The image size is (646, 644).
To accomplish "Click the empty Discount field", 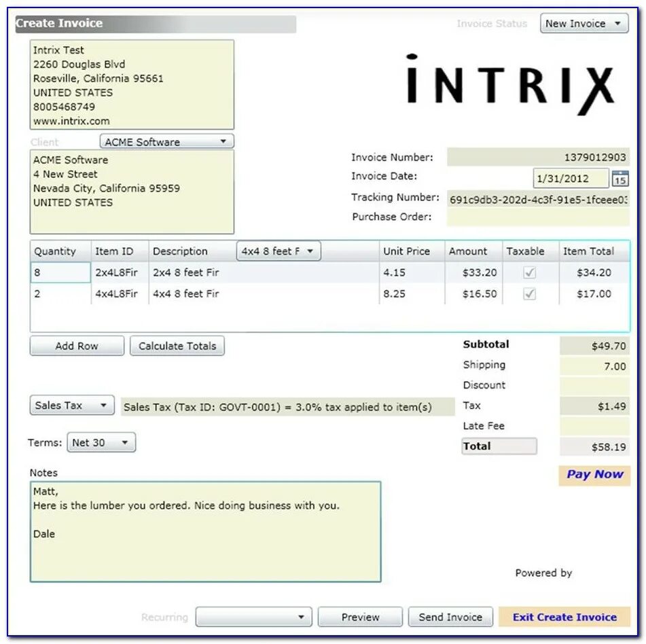I will point(594,386).
